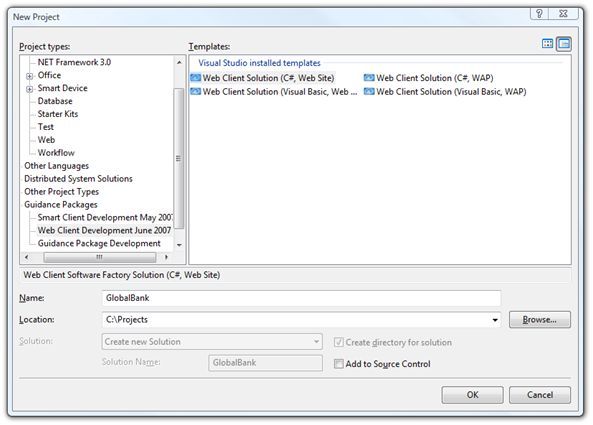The height and width of the screenshot is (425, 593).
Task: Select Web Client Solution (C#, WAP) template text
Action: 435,78
